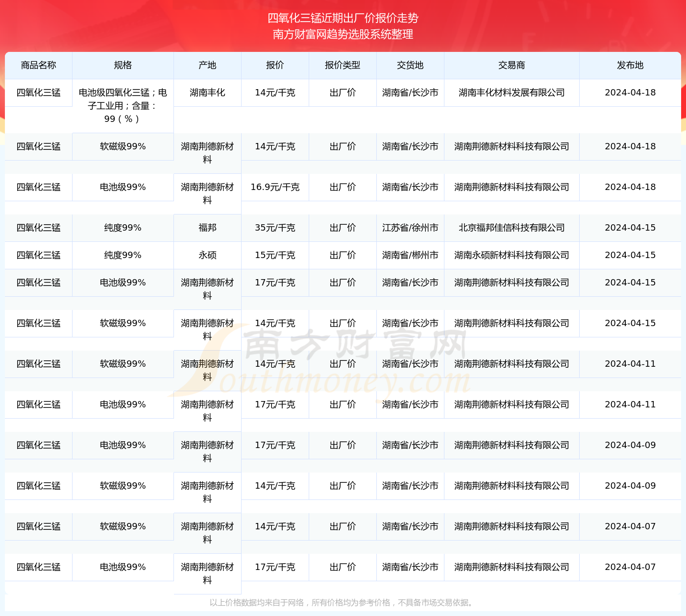Click origin cell 湖南丰化
Viewport: 686px width, 616px height.
tap(207, 93)
